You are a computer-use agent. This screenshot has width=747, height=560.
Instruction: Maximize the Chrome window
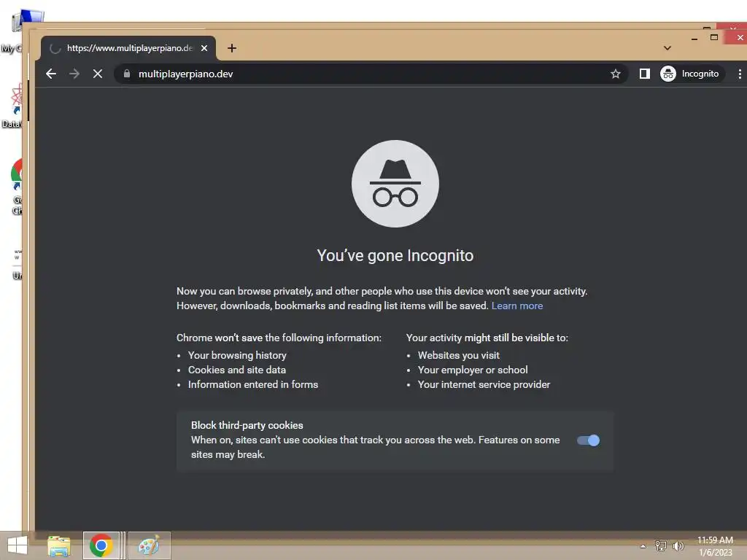coord(714,37)
